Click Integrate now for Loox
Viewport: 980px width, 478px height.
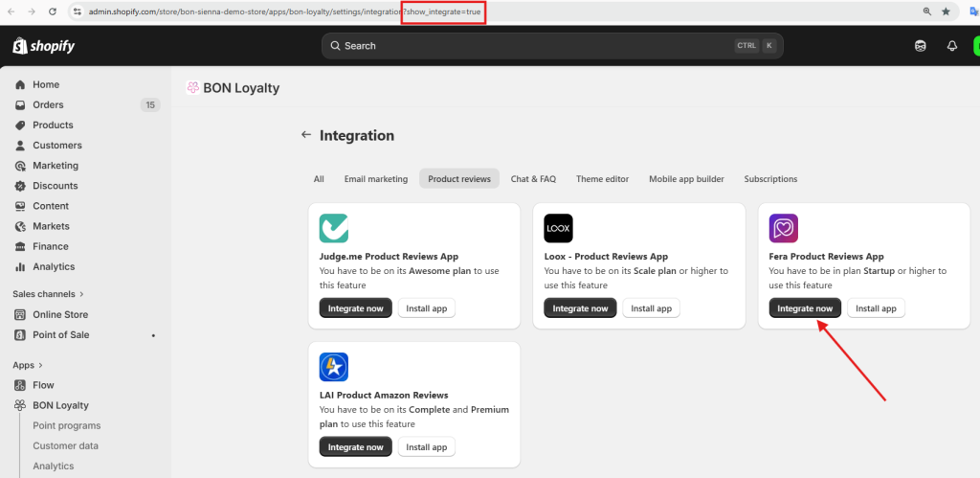click(x=580, y=308)
